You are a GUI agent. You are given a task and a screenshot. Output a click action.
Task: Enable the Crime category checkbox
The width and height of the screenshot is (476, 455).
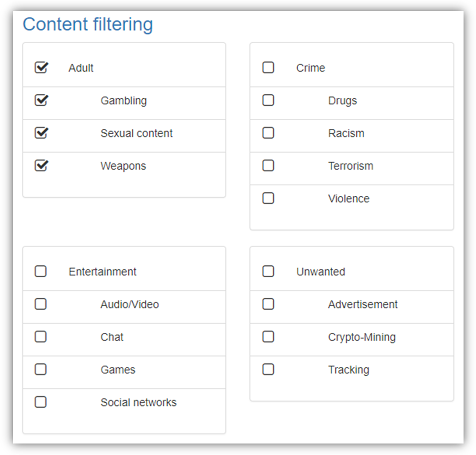tap(268, 68)
